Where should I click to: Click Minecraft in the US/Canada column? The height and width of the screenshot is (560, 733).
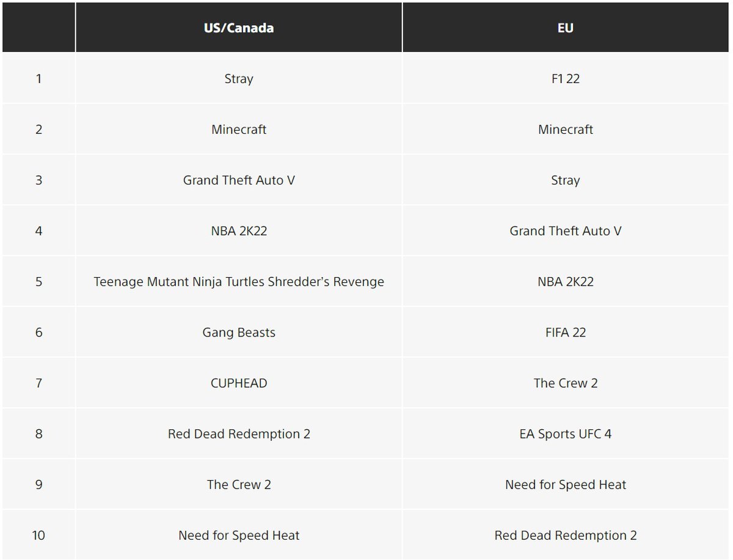click(239, 129)
